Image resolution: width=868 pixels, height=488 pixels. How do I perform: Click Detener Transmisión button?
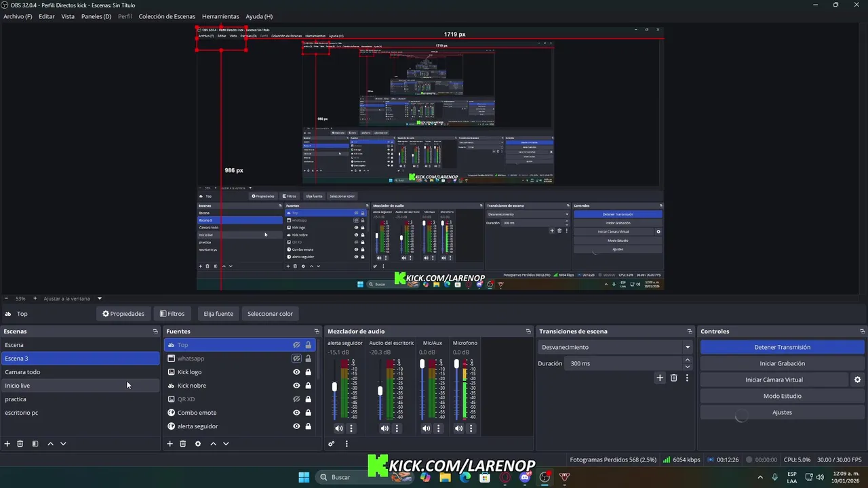[782, 347]
